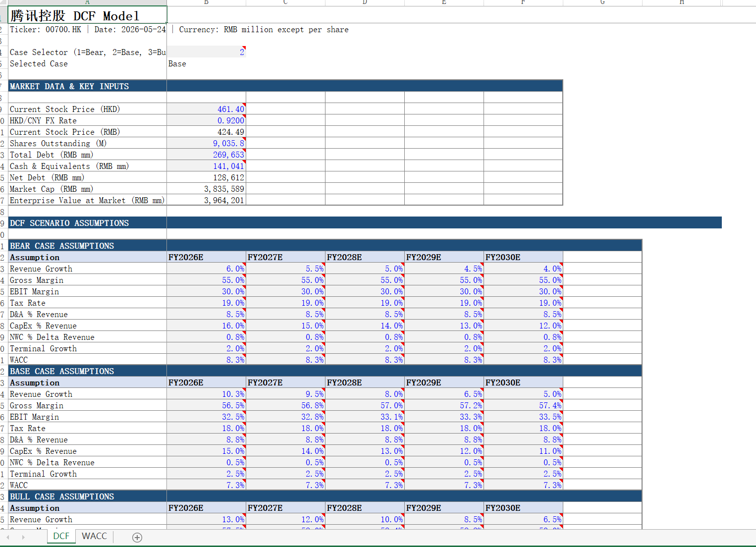Select Shares Outstanding value 9,035.8
The image size is (756, 547).
point(207,143)
